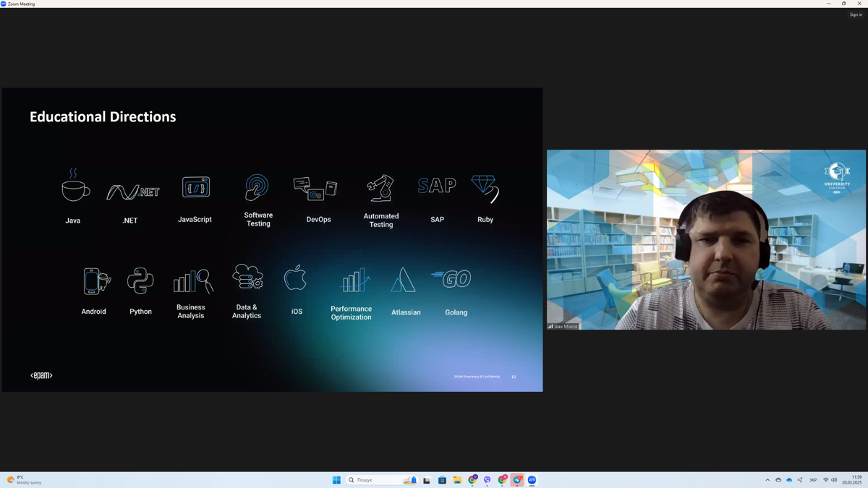The width and height of the screenshot is (868, 488).
Task: Click the DevOps icon on the slide
Action: (x=315, y=188)
